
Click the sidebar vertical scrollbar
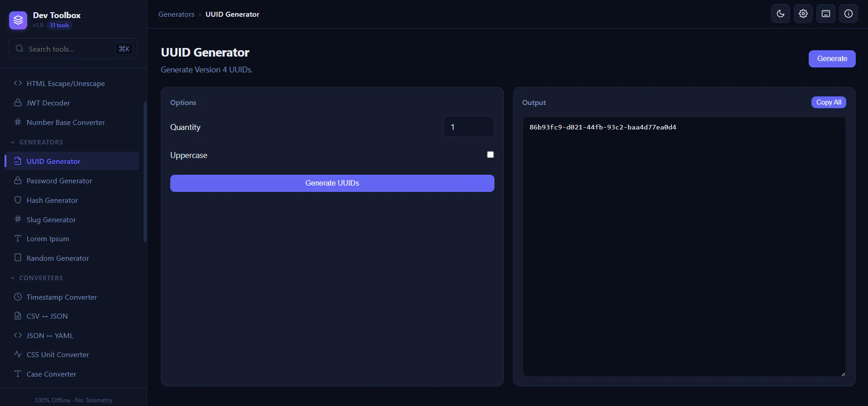145,172
